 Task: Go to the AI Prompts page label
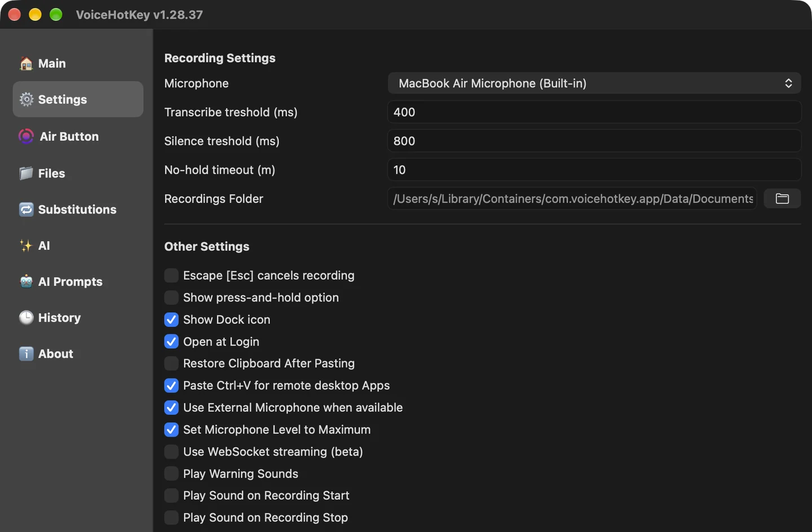[x=70, y=281]
